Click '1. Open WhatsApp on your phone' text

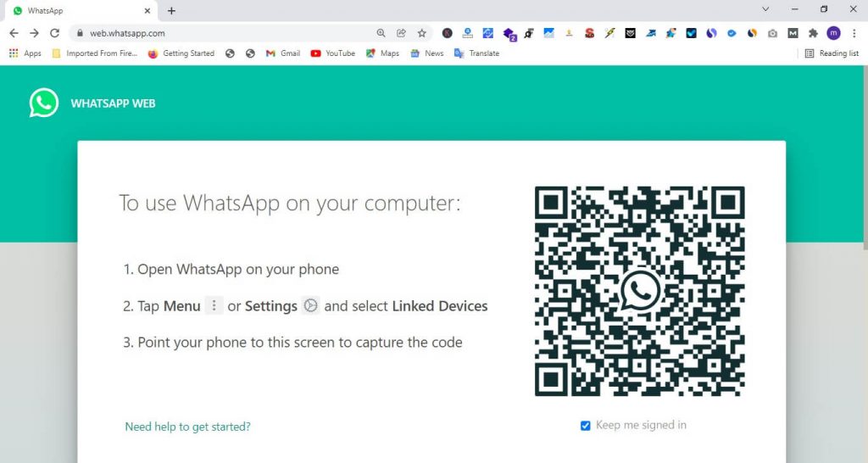[x=231, y=269]
